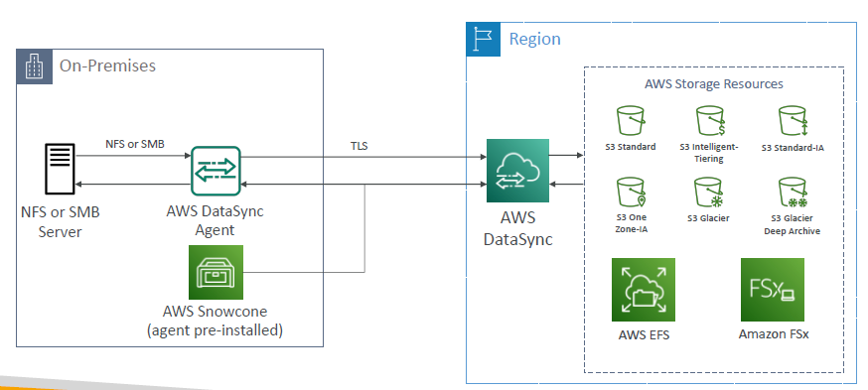The width and height of the screenshot is (868, 390).
Task: Click the NFS or SMB Server icon
Action: (x=61, y=170)
